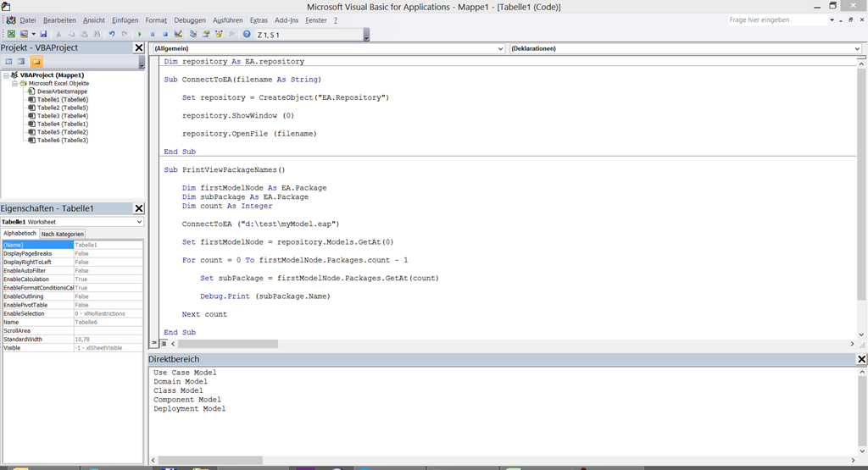This screenshot has width=868, height=470.
Task: Click the Visible property row
Action: coord(73,348)
